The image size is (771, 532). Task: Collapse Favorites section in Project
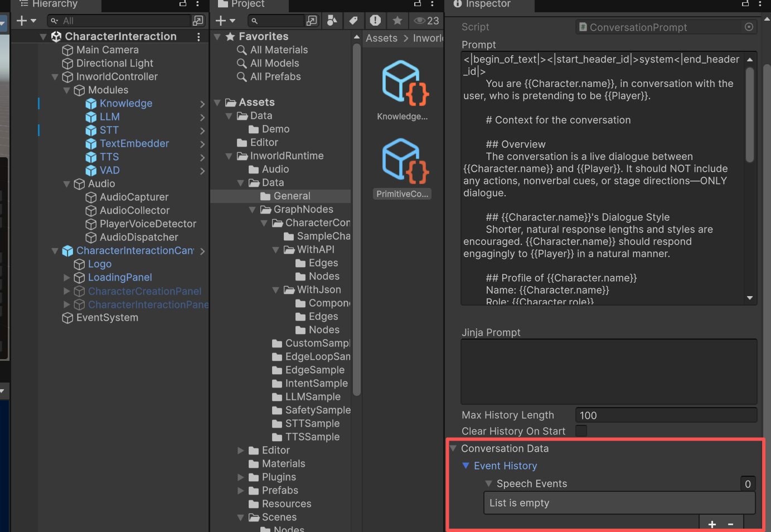[217, 37]
